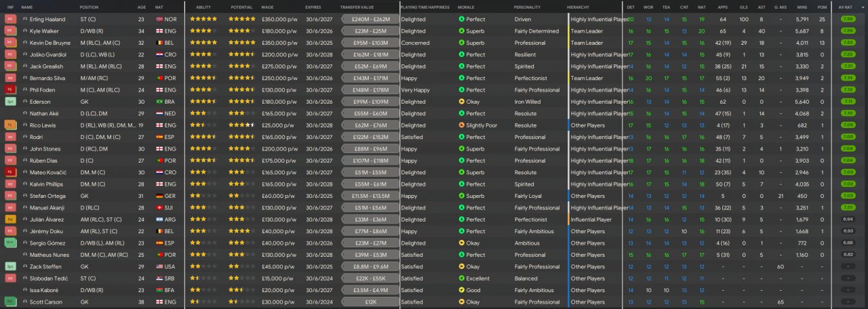Image resolution: width=868 pixels, height=309 pixels.
Task: Click Rico Lewis's ability star rating
Action: coord(203,125)
